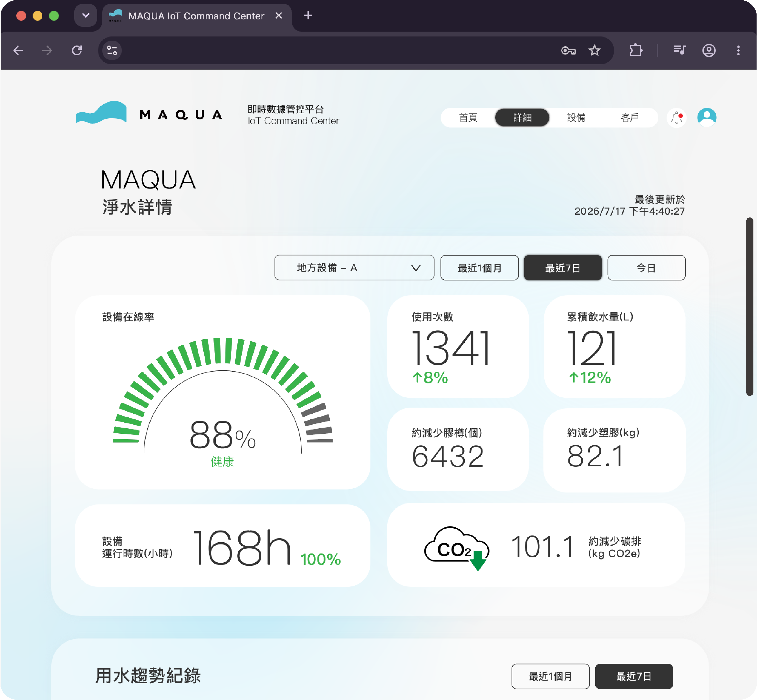Click the ↑12% water volume indicator
This screenshot has height=700, width=757.
coord(590,378)
